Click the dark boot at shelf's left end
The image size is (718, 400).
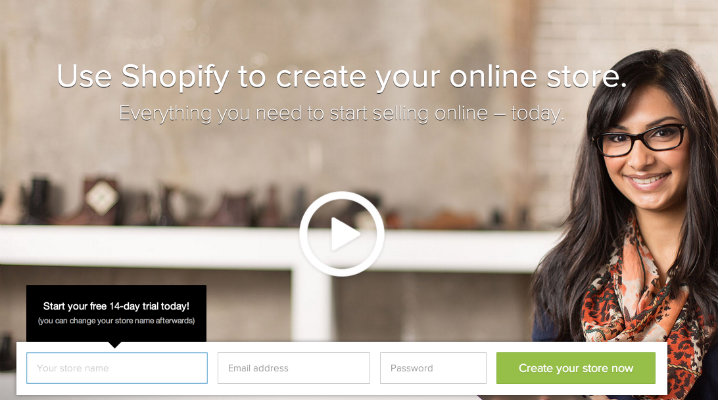39,200
